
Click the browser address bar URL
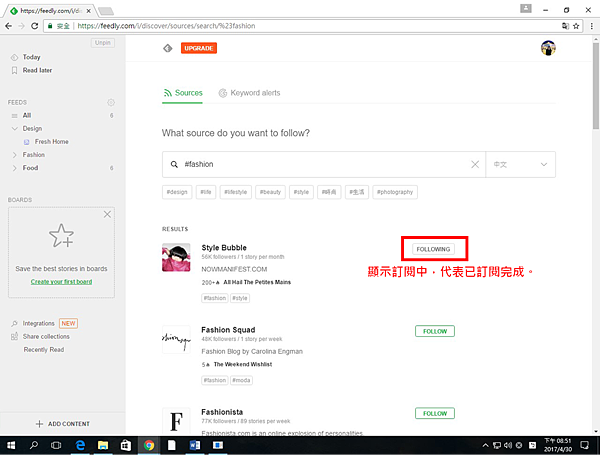(x=166, y=26)
